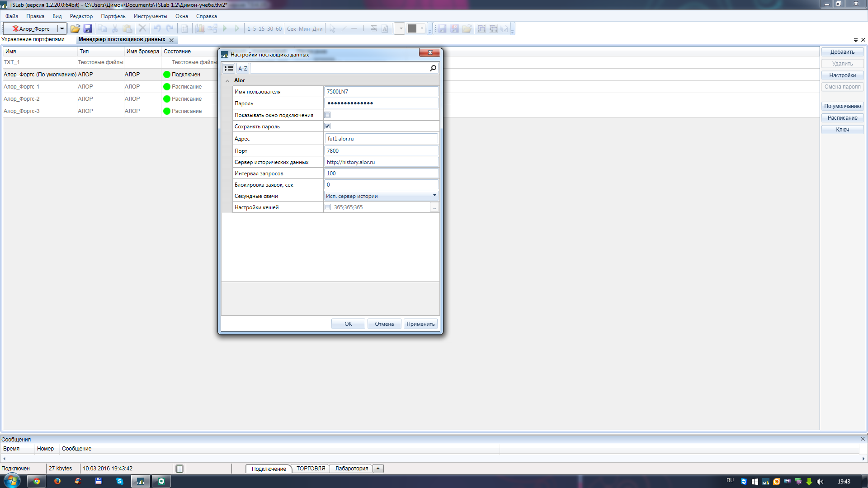
Task: Click the search magnifier icon in dialog
Action: [433, 68]
